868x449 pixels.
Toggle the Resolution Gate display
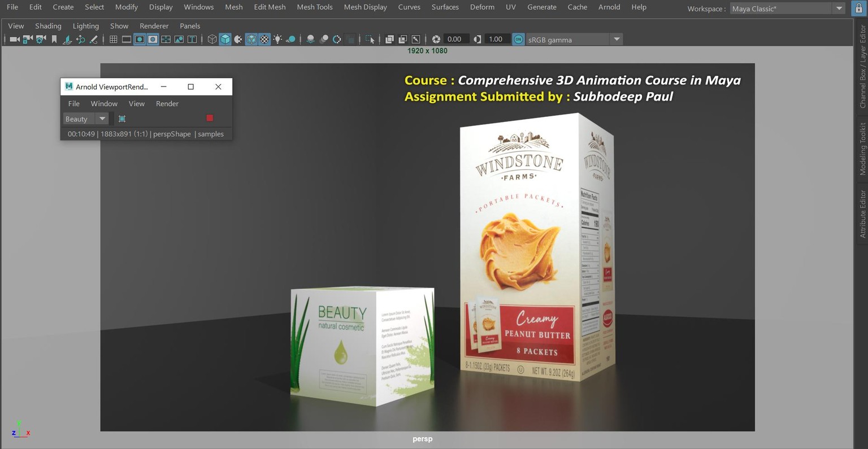click(x=140, y=40)
